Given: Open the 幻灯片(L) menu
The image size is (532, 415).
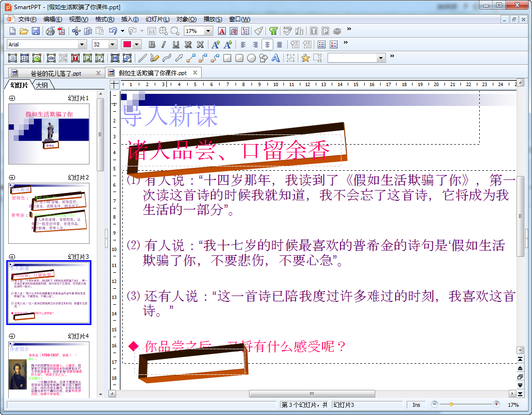Looking at the screenshot, I should [158, 19].
